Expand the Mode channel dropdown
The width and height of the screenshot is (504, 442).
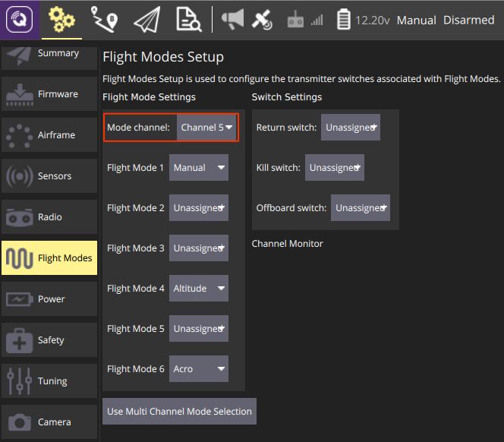pos(206,128)
